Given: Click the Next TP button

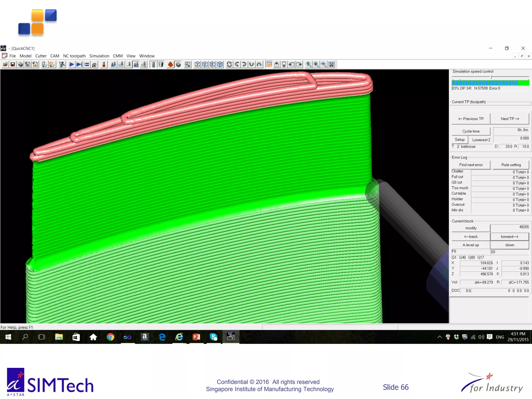Looking at the screenshot, I should click(510, 119).
